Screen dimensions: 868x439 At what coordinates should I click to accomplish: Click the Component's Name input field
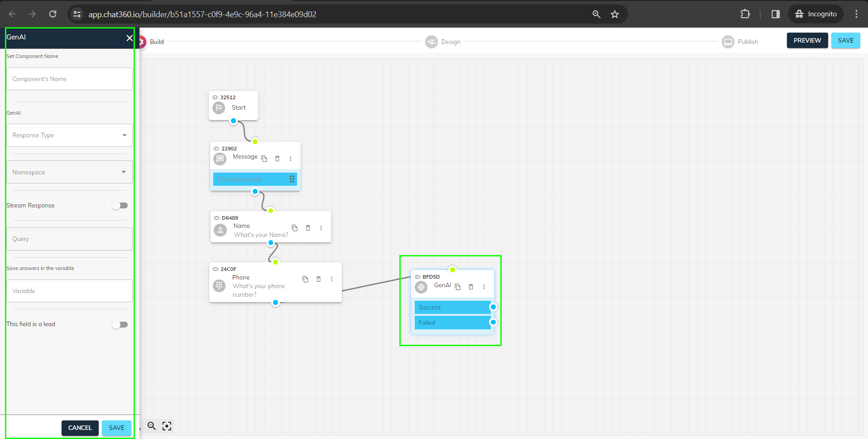coord(69,79)
